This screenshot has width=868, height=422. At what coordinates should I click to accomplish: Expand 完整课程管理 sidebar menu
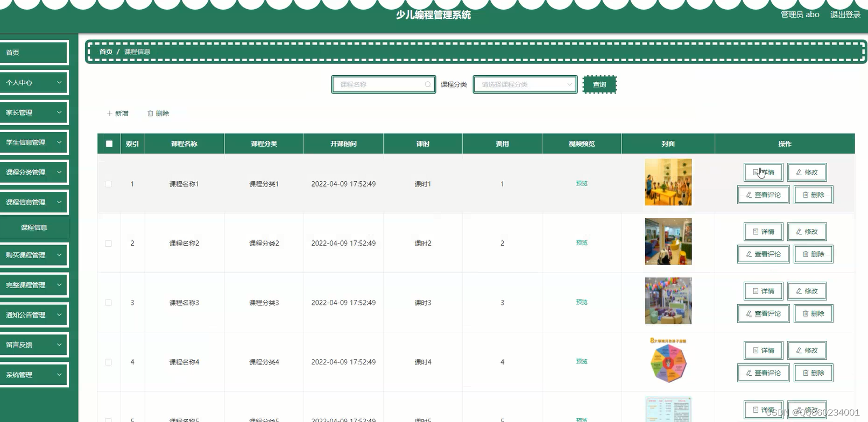(x=34, y=285)
